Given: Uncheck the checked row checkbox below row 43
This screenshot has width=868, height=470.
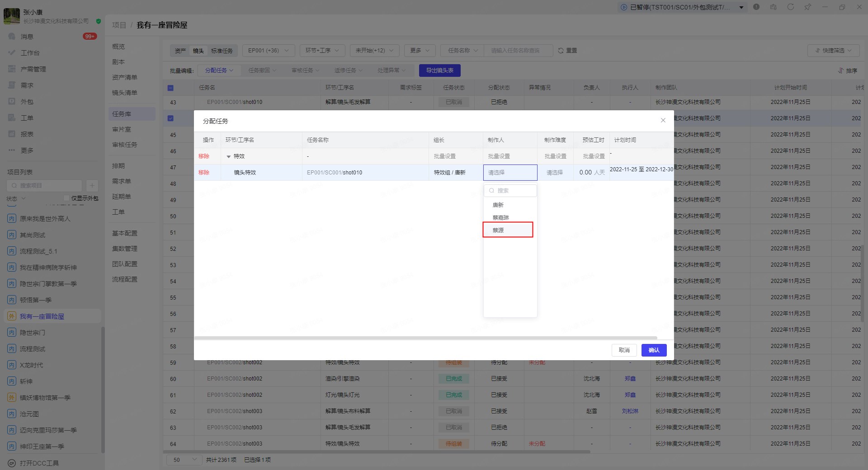Looking at the screenshot, I should pyautogui.click(x=170, y=118).
